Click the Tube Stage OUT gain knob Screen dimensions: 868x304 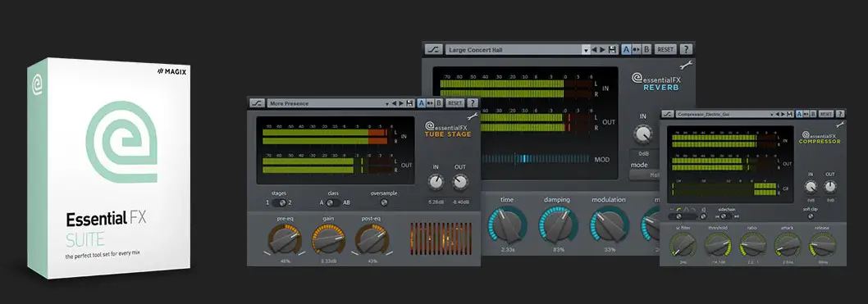point(460,182)
